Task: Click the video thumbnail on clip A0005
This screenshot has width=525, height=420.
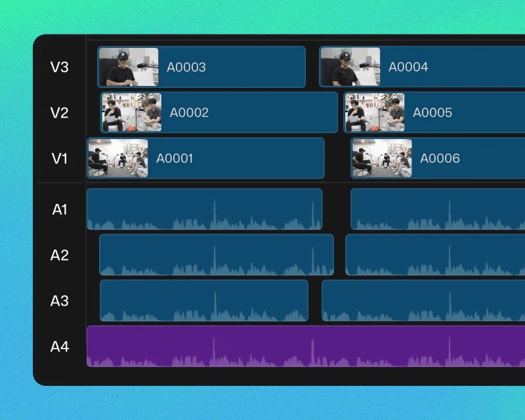Action: tap(375, 112)
